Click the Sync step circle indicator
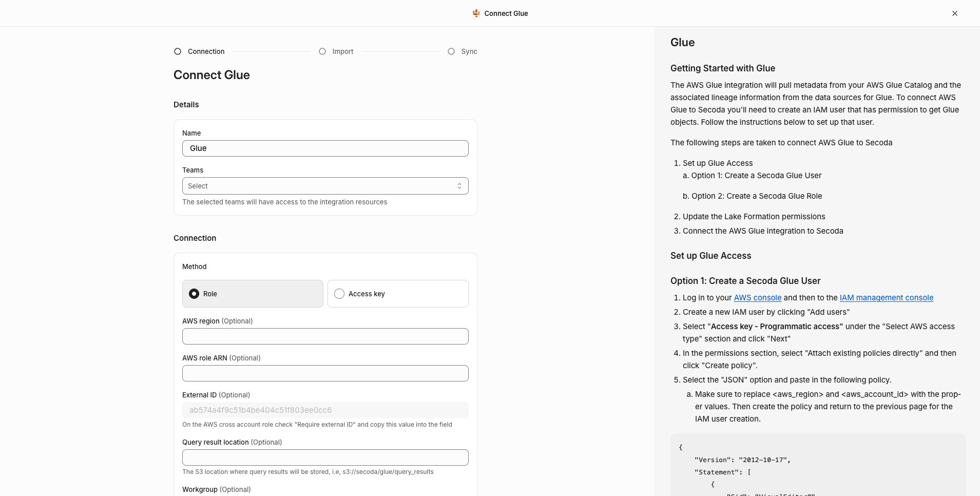Image resolution: width=980 pixels, height=496 pixels. pos(451,51)
